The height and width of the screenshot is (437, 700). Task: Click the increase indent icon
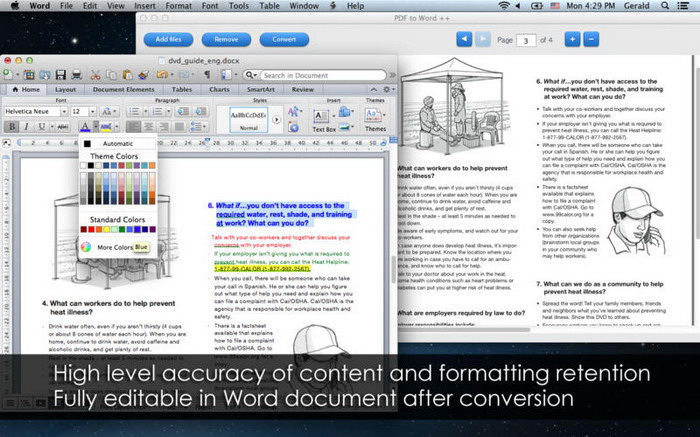click(x=200, y=111)
